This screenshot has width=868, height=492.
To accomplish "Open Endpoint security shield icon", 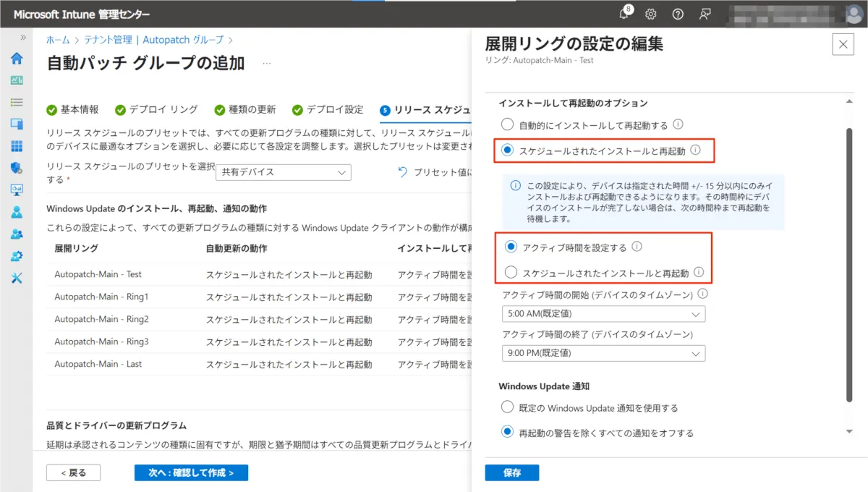I will [x=16, y=168].
